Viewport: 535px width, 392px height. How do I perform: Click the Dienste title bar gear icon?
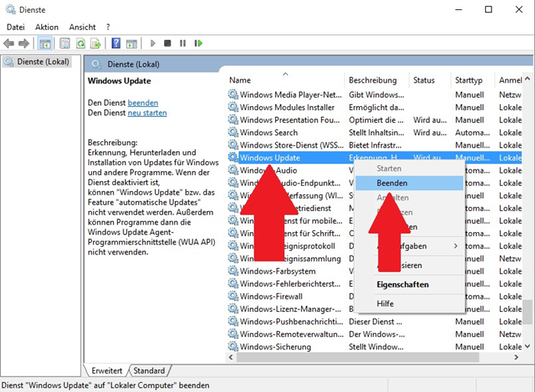tap(11, 10)
